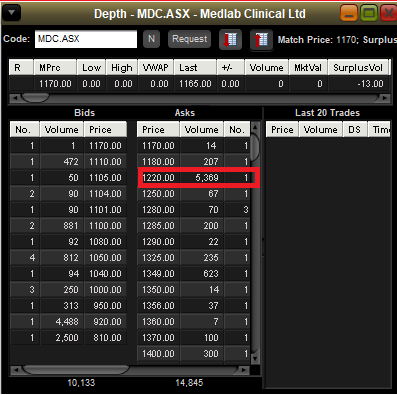Click the depth horizontal scrollbar thumb
The height and width of the screenshot is (395, 397).
pyautogui.click(x=76, y=370)
